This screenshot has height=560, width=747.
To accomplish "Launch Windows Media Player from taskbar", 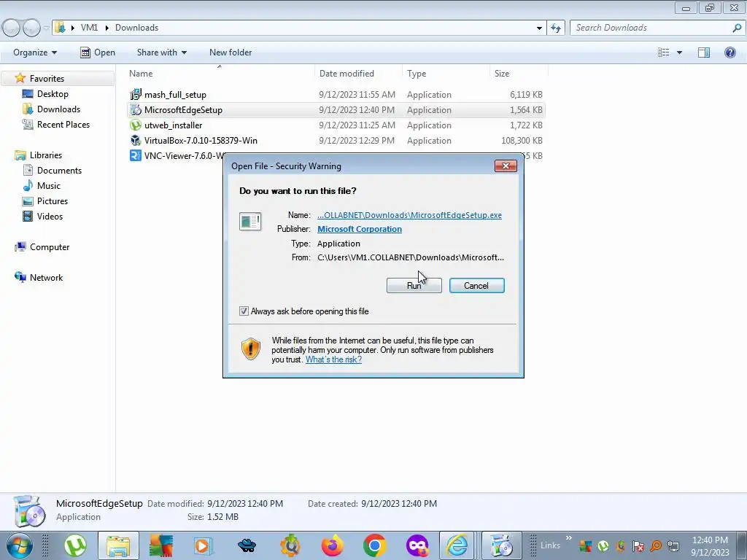I will pos(204,545).
